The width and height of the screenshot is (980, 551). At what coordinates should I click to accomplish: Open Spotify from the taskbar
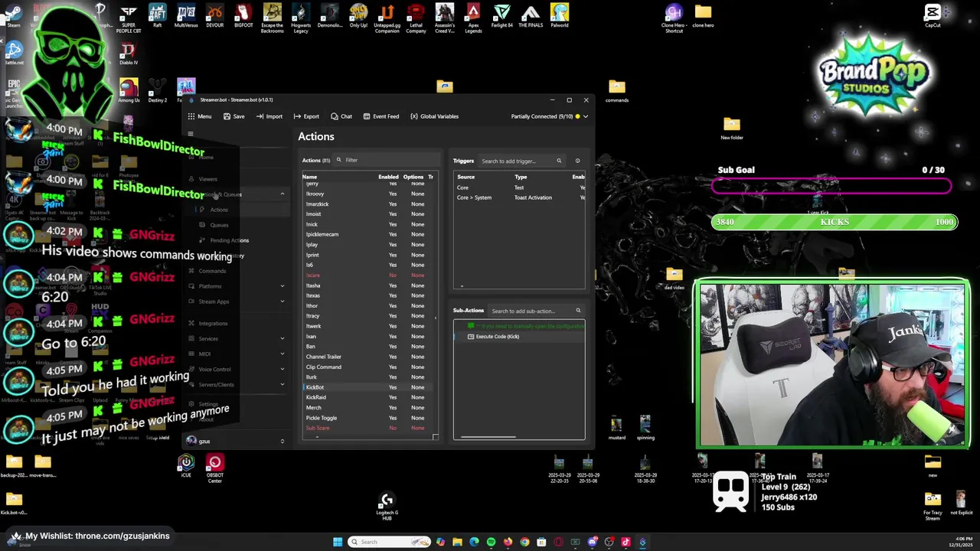pos(491,542)
